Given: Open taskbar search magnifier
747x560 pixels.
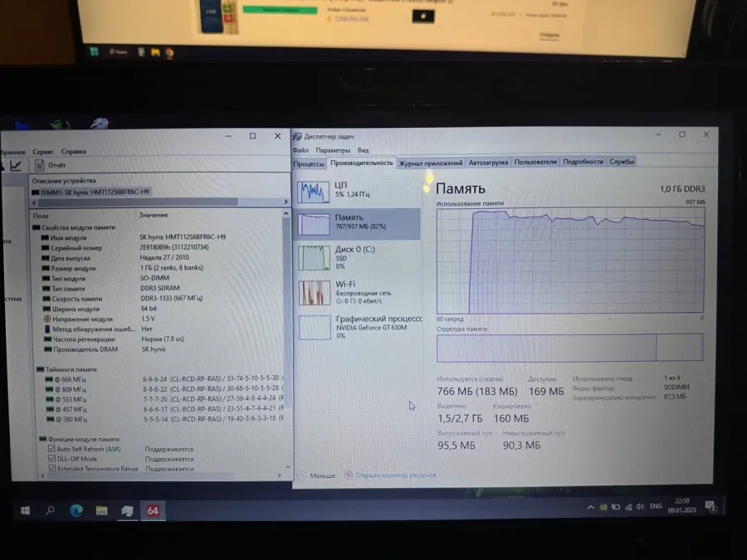Looking at the screenshot, I should tap(50, 510).
